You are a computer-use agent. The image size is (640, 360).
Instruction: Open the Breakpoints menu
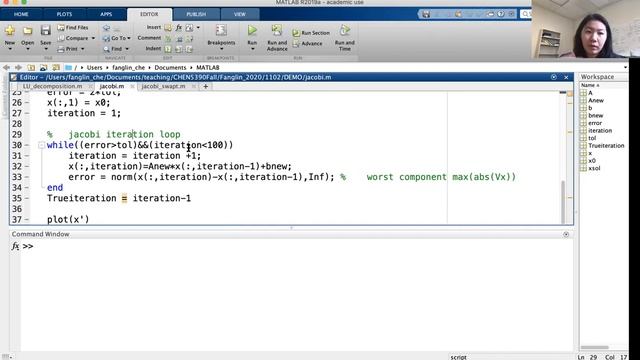click(x=221, y=37)
